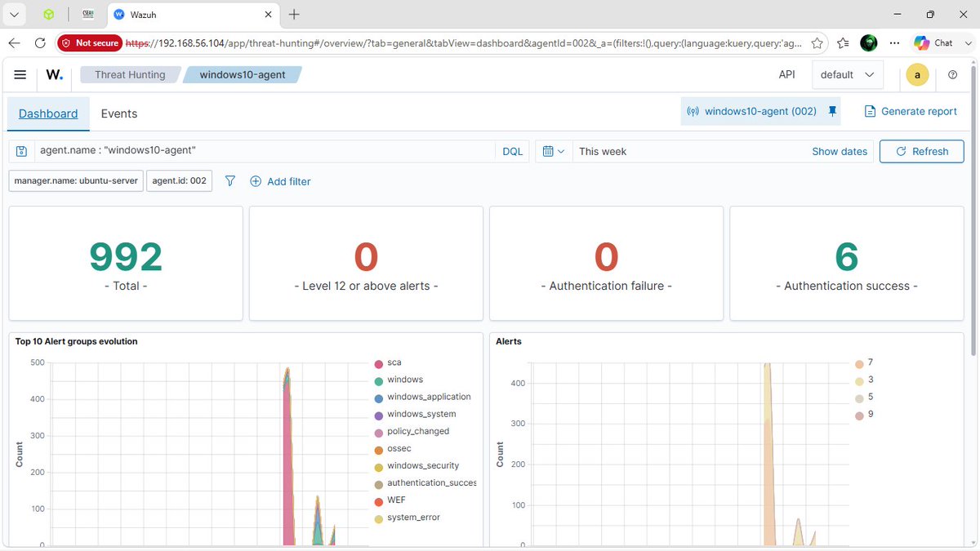Click the Add filter link
980x551 pixels.
point(288,181)
